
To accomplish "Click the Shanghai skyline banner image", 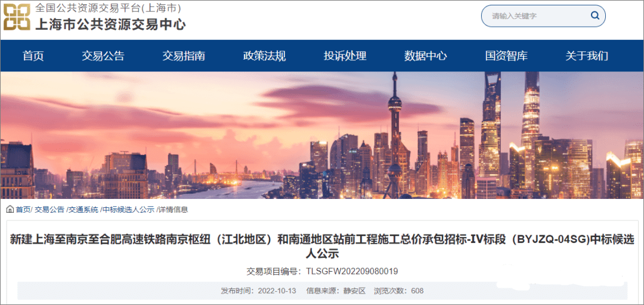I will click(x=322, y=135).
